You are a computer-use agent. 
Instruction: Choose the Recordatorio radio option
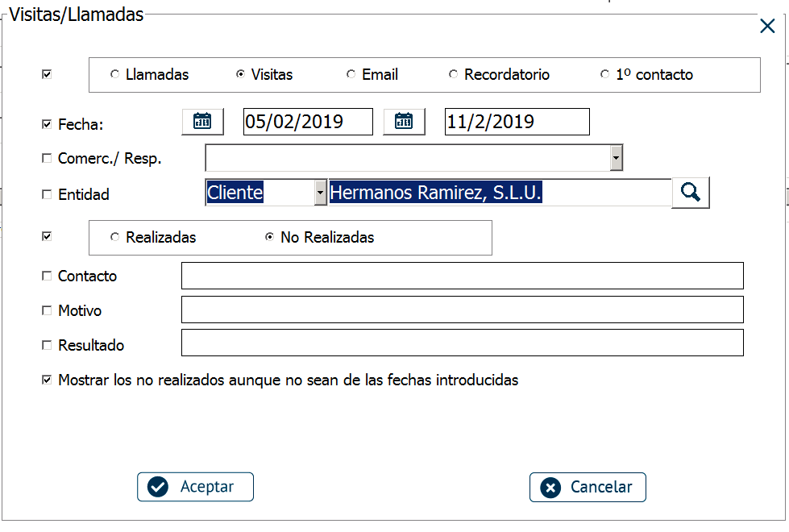pos(453,75)
